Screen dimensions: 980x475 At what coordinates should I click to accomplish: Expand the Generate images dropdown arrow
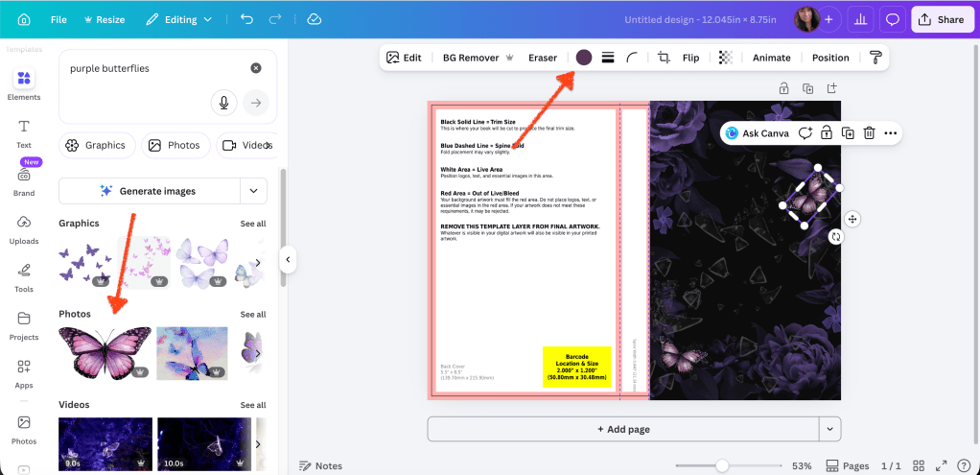(254, 191)
